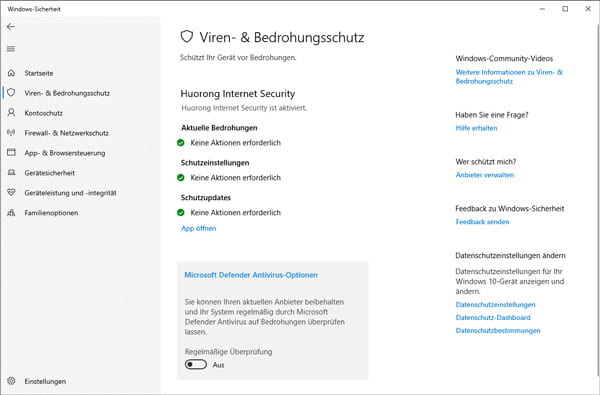
Task: Click the Gerätesicherheit laptop icon
Action: coord(11,173)
